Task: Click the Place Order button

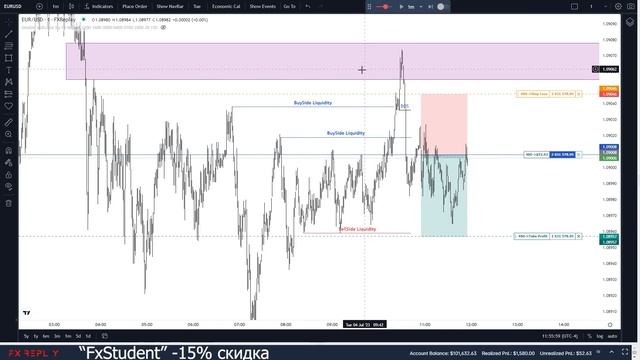Action: point(135,7)
